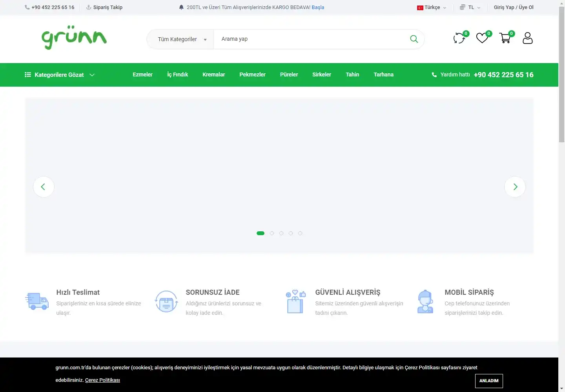
Task: Go to next slide arrow
Action: click(515, 187)
